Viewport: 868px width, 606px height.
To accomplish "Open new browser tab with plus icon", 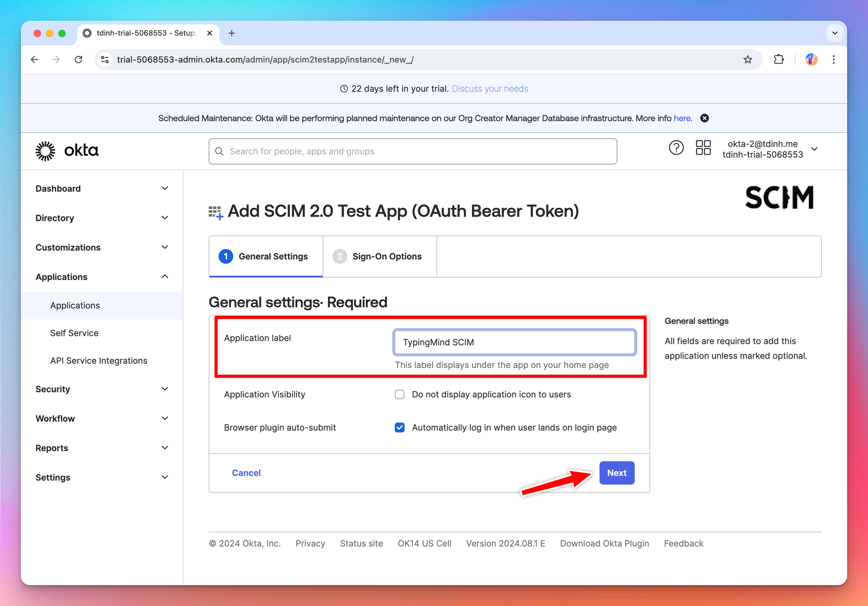I will pyautogui.click(x=231, y=33).
